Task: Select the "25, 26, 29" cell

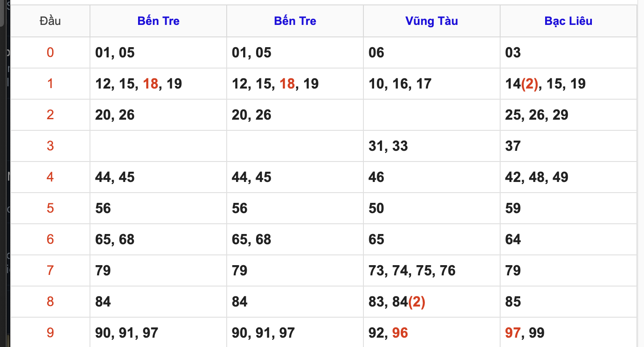Action: (537, 115)
